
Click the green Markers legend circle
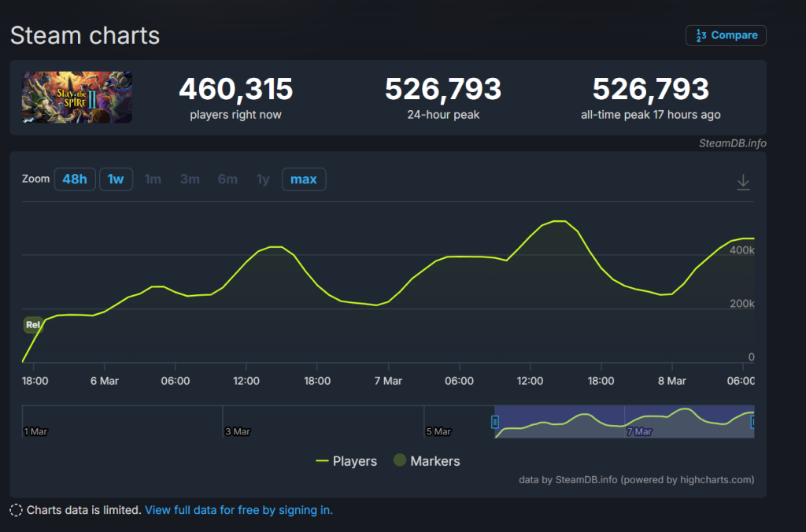tap(399, 461)
